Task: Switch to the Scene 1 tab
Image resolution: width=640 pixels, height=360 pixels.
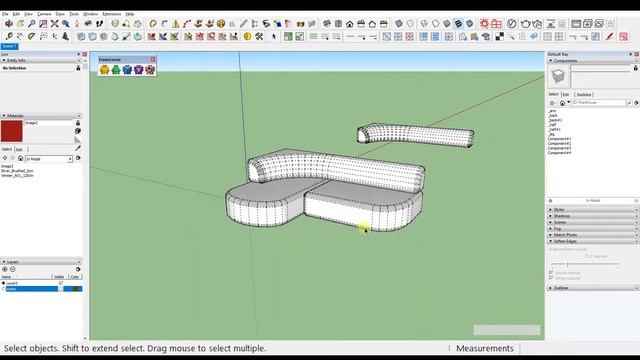Action: point(9,46)
